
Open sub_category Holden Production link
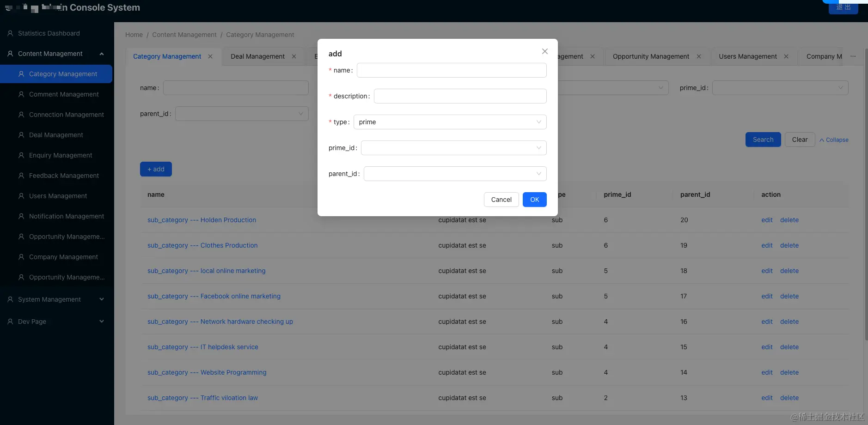click(202, 220)
